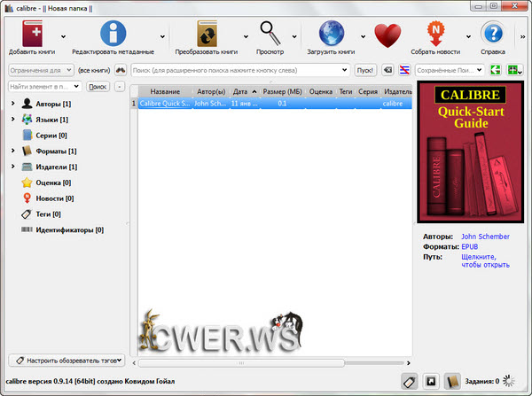
Task: Open Edit metadata via the info icon
Action: 113,34
